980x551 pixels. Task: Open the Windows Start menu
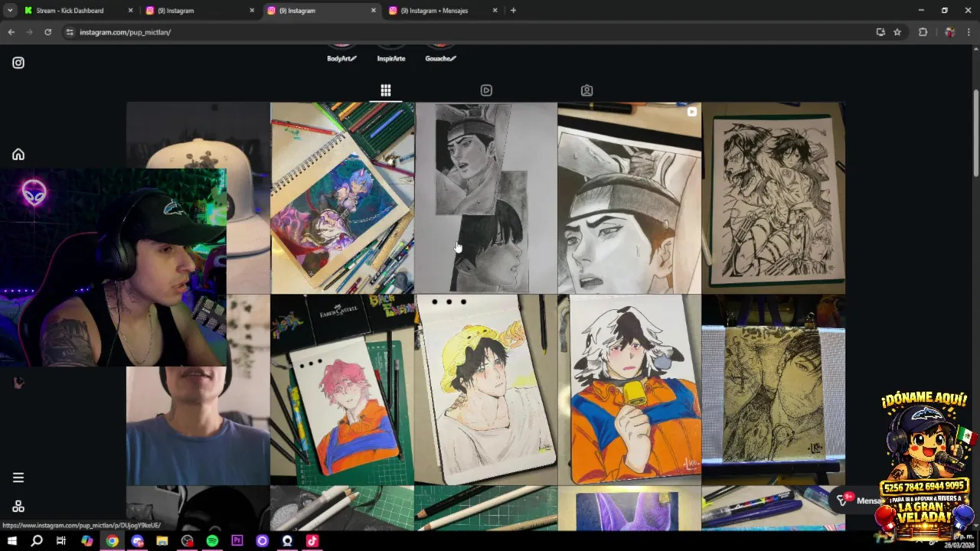11,541
